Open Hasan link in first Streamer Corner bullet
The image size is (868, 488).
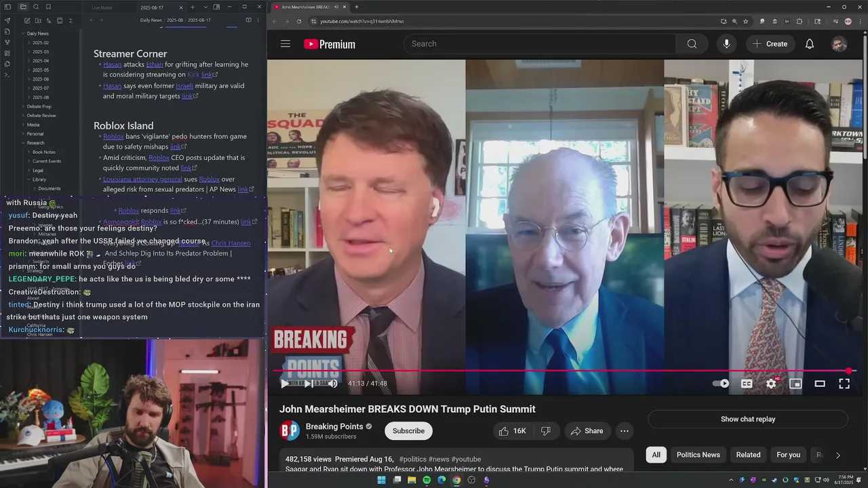pyautogui.click(x=112, y=65)
